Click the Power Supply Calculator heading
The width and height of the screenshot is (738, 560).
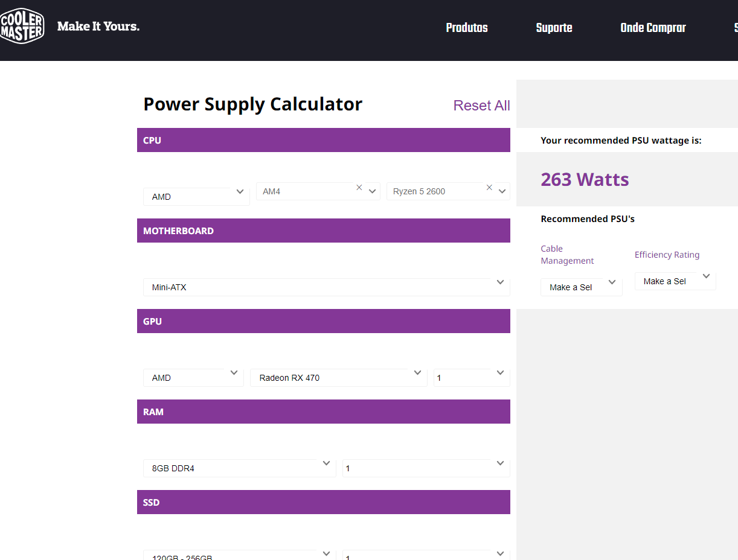pos(252,104)
